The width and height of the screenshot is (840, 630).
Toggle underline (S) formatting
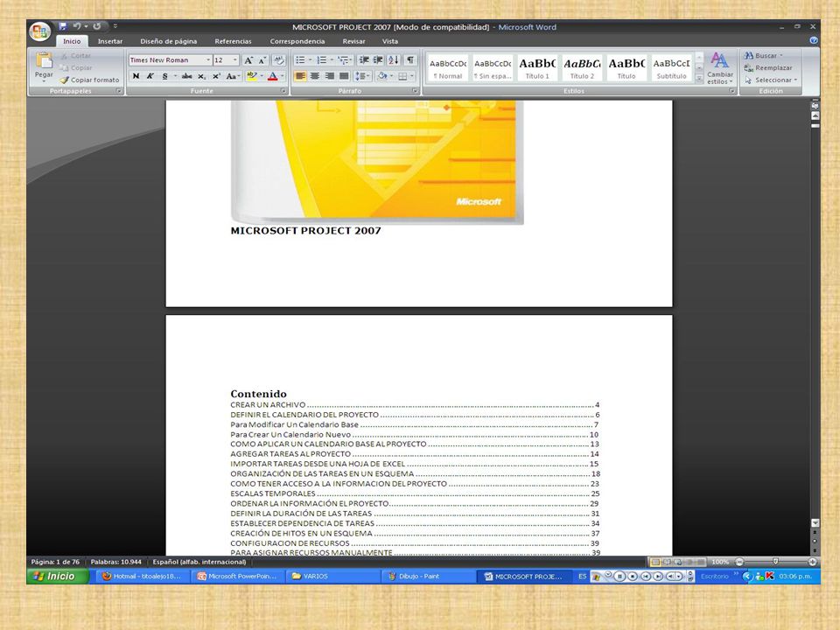[x=165, y=76]
